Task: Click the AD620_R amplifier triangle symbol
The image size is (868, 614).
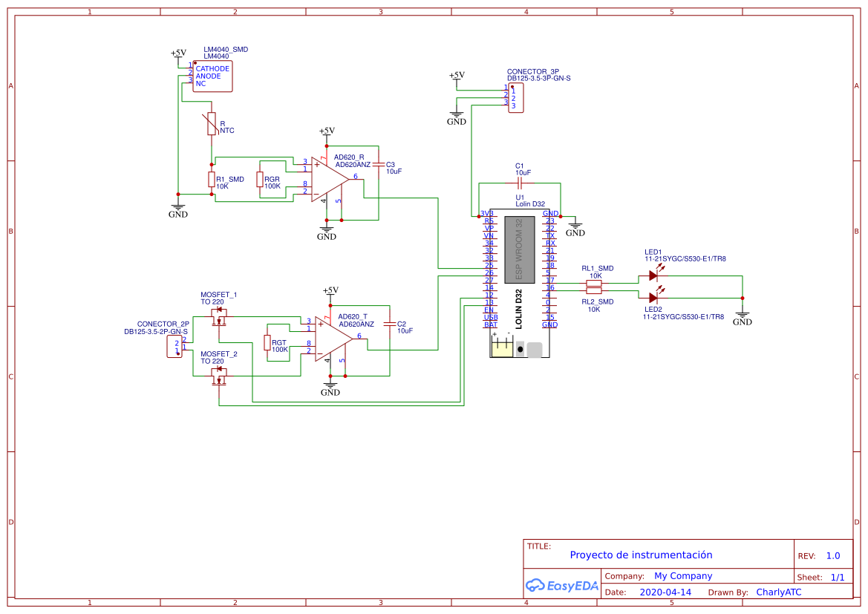Action: (329, 178)
